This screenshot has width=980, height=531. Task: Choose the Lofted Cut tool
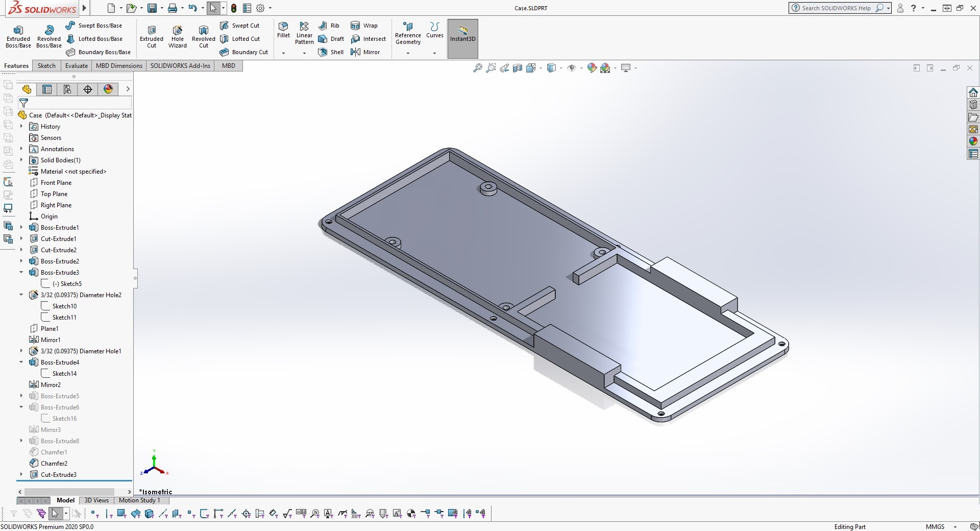[x=240, y=39]
